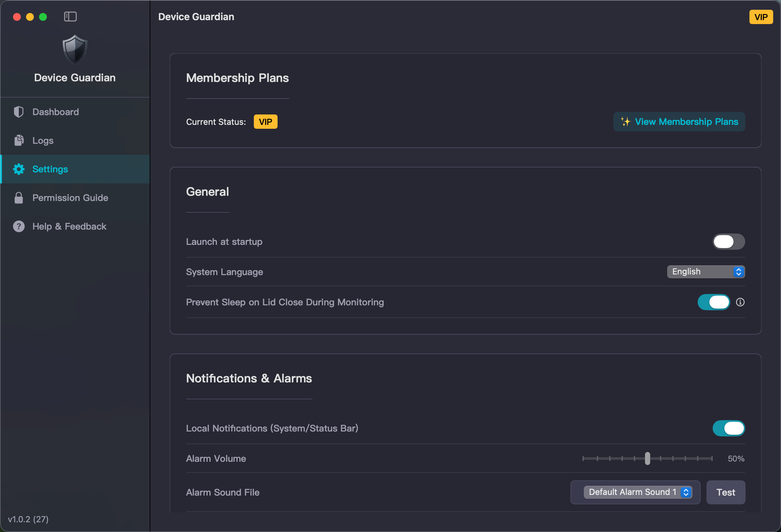Click the Logs documents icon
Screen dimensions: 781x532
[x=19, y=140]
